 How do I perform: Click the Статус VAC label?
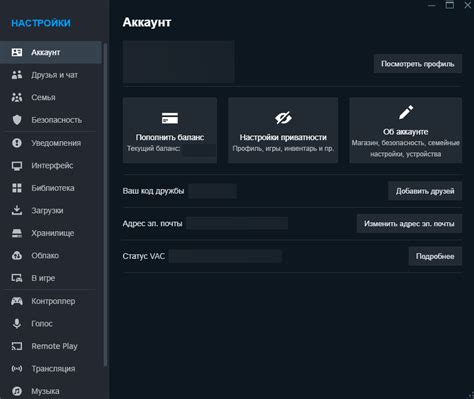[x=143, y=256]
